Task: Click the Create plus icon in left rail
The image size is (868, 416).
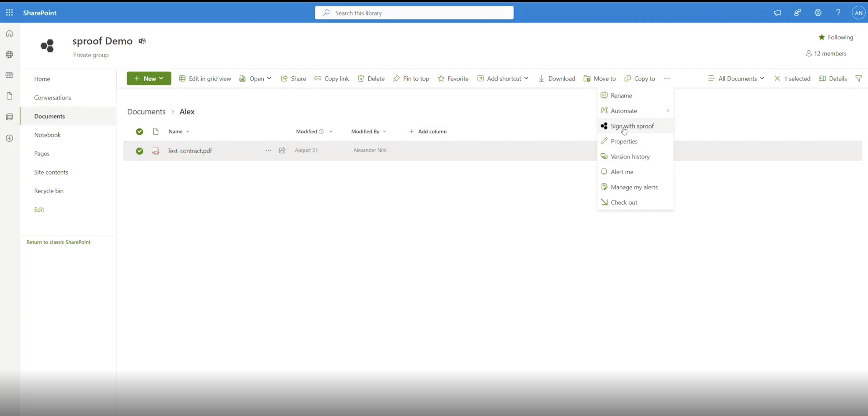Action: coord(9,138)
